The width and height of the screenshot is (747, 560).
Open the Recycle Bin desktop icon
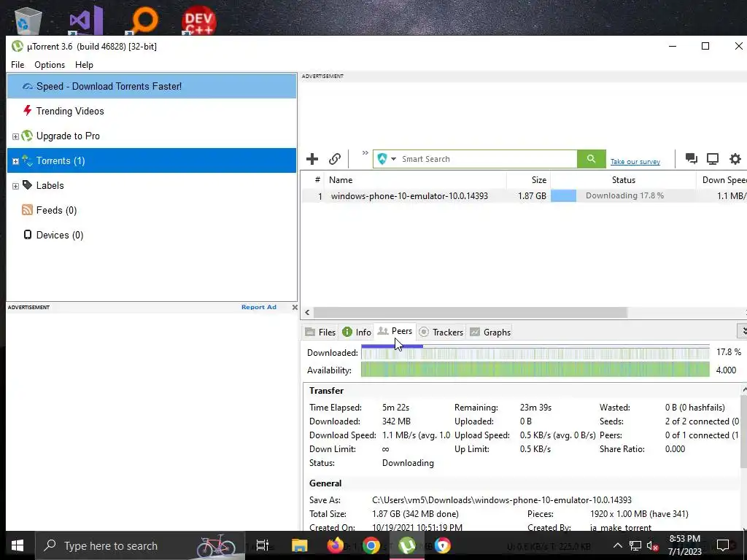(x=28, y=21)
